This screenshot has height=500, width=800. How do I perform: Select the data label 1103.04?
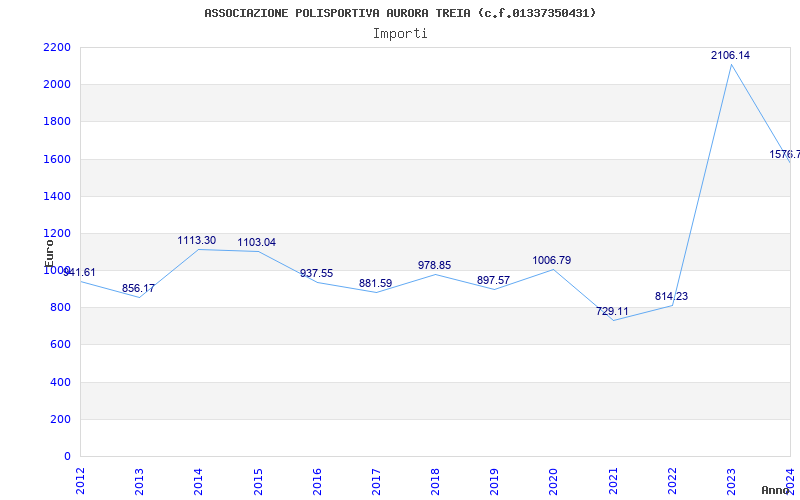[x=256, y=242]
